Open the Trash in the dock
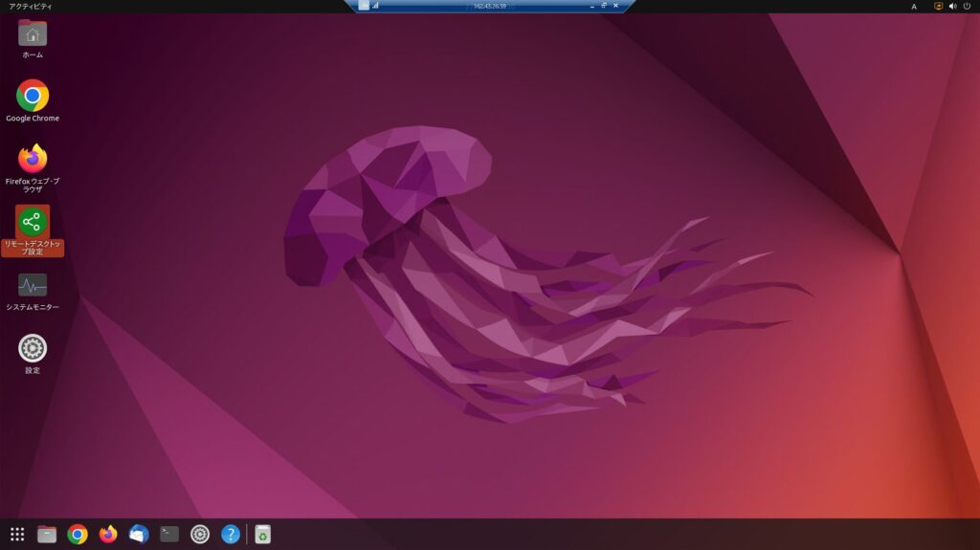This screenshot has height=550, width=980. pyautogui.click(x=262, y=535)
